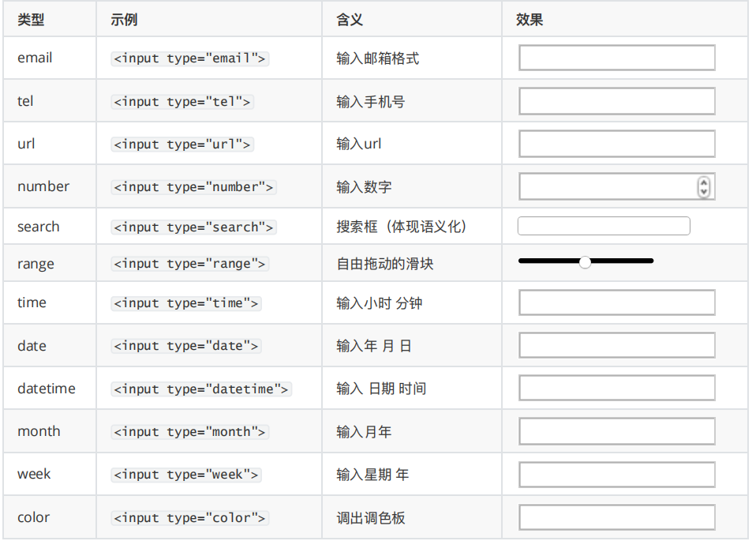
Task: Click the email input field
Action: tap(616, 58)
